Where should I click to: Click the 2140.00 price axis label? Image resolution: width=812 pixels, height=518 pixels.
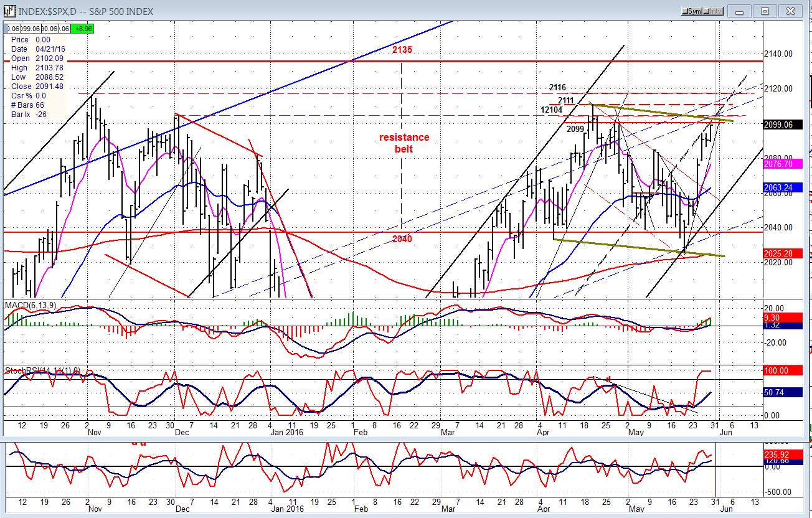click(777, 54)
